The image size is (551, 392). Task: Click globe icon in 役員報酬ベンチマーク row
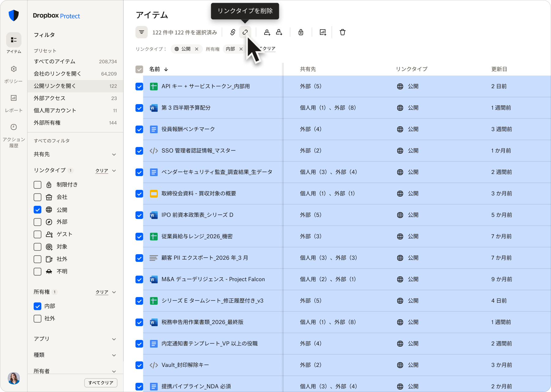click(400, 129)
